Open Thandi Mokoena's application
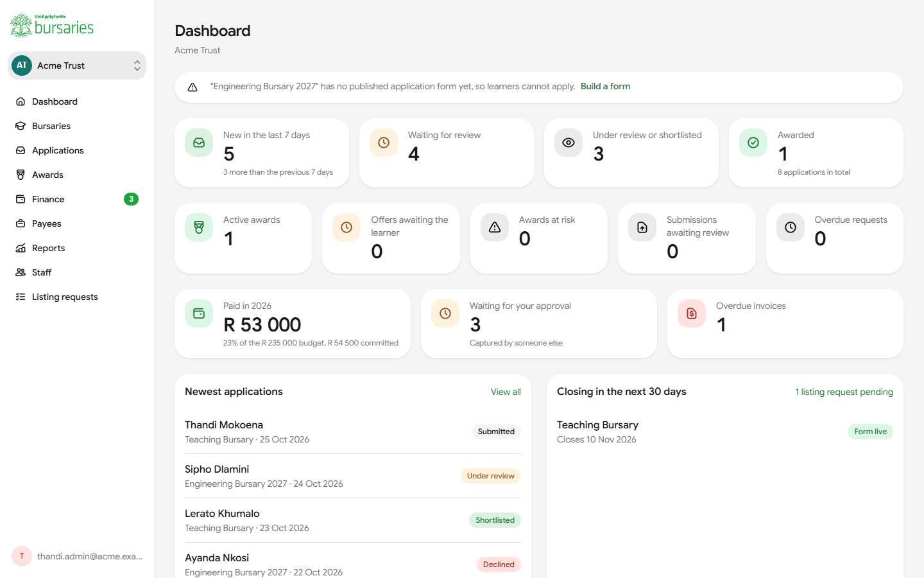Screen dimensions: 924x578 click(x=353, y=432)
